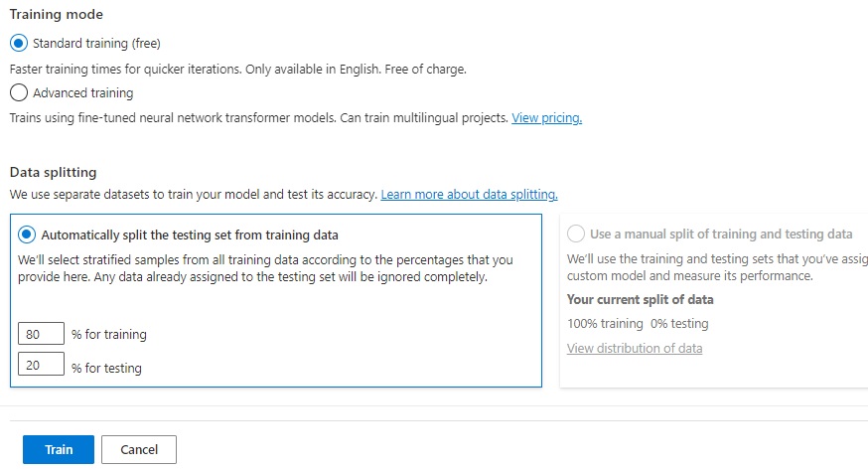The width and height of the screenshot is (868, 470).
Task: Click Learn more about data splitting link
Action: pos(469,195)
